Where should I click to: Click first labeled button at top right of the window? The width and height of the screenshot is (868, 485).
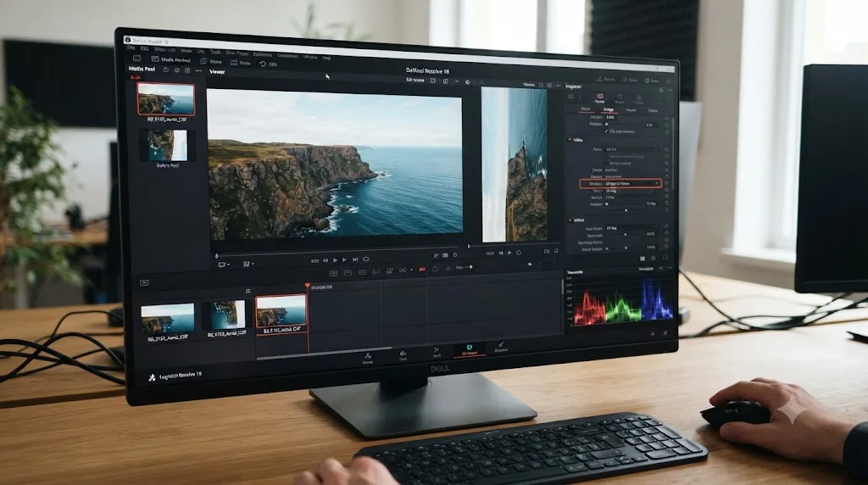point(605,79)
